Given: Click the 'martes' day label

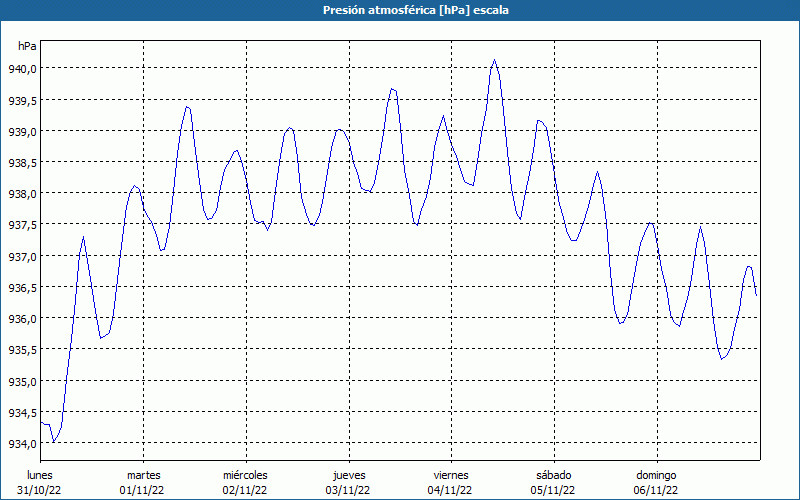Looking at the screenshot, I should pyautogui.click(x=143, y=475).
